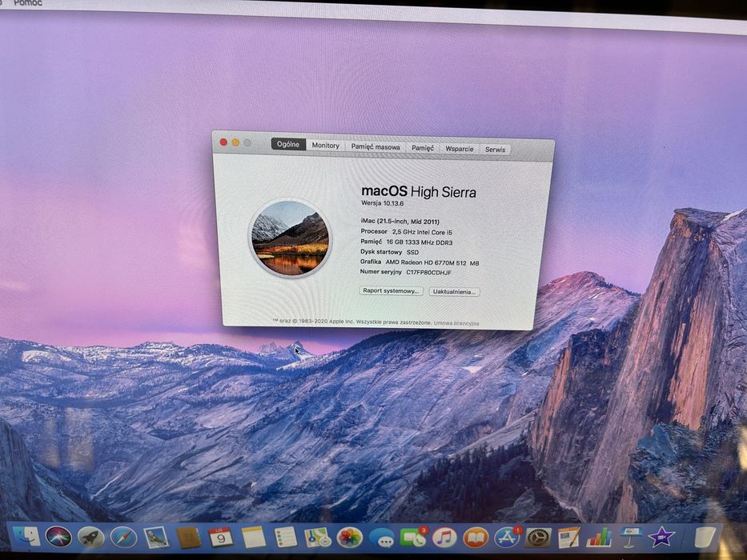Screen dimensions: 747x560
Task: Open Calendar icon showing 9
Action: coord(221,538)
